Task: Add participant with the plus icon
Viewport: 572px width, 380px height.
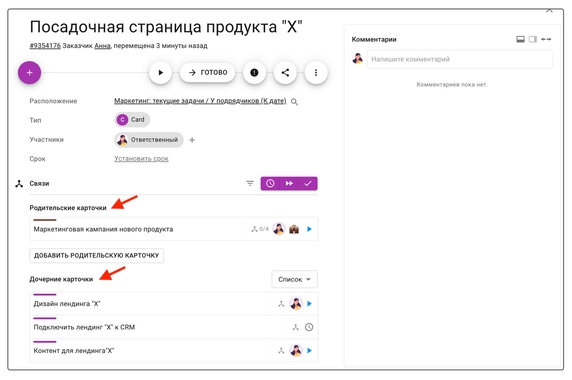Action: coord(192,140)
